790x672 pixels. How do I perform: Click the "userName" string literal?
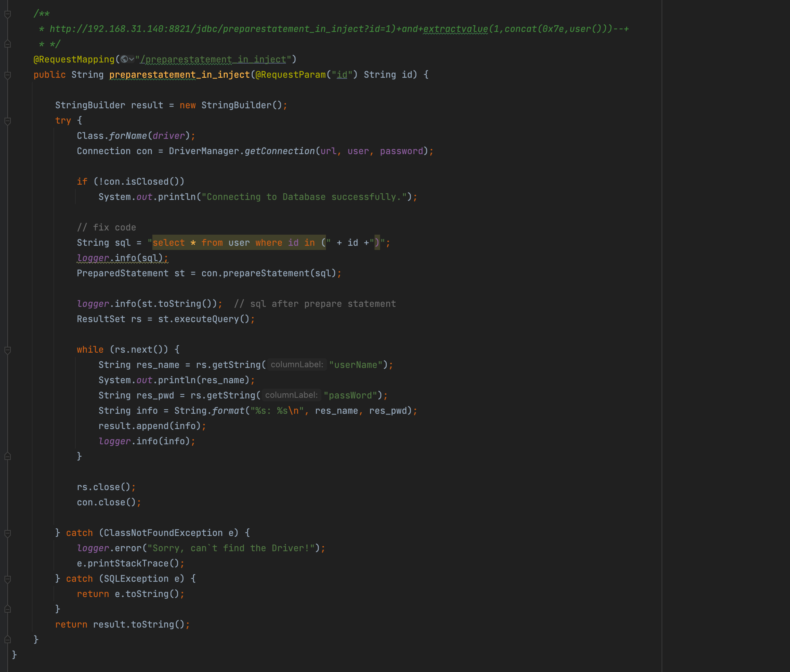click(x=355, y=365)
